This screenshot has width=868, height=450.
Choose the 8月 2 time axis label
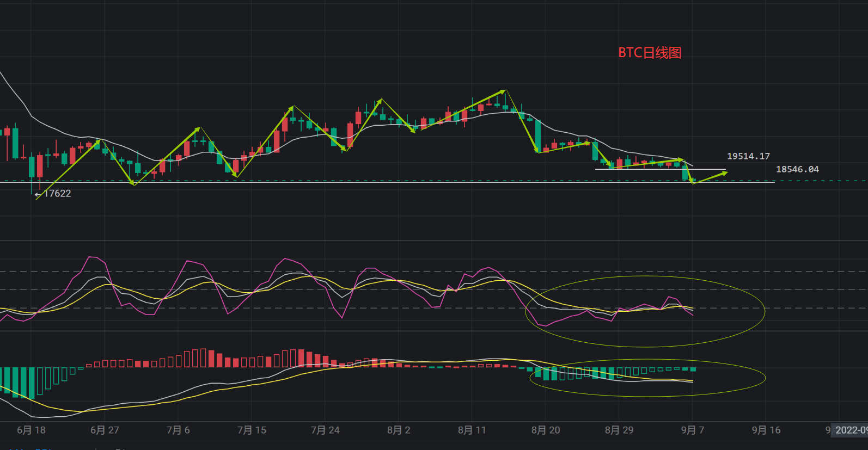[x=399, y=430]
